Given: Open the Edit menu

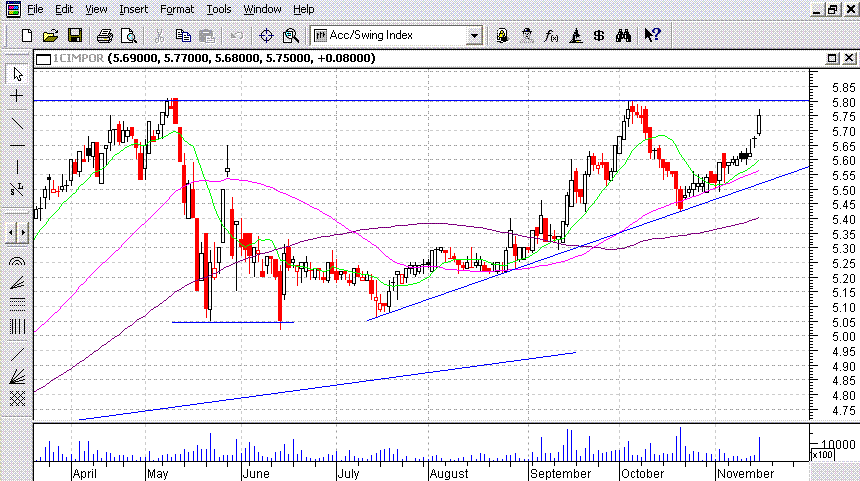Looking at the screenshot, I should pyautogui.click(x=64, y=9).
